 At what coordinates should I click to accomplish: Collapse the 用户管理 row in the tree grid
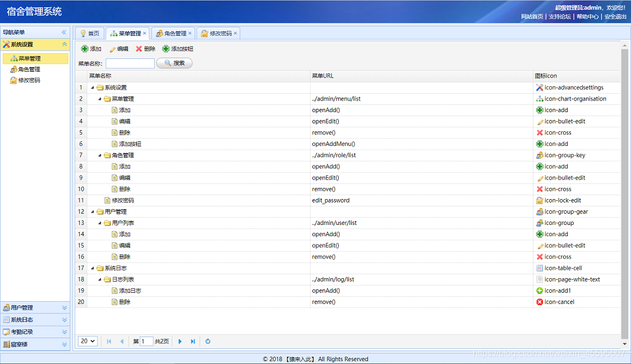[93, 211]
